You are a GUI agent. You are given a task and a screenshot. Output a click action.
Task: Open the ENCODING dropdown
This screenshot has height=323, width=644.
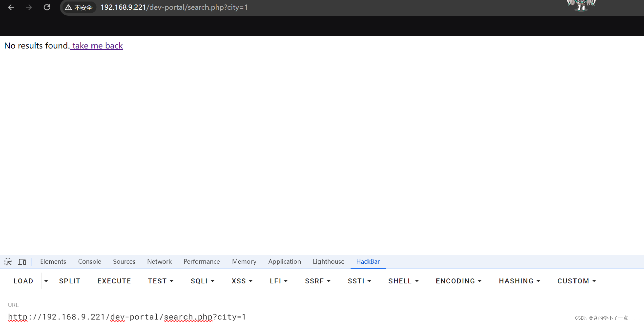point(458,281)
